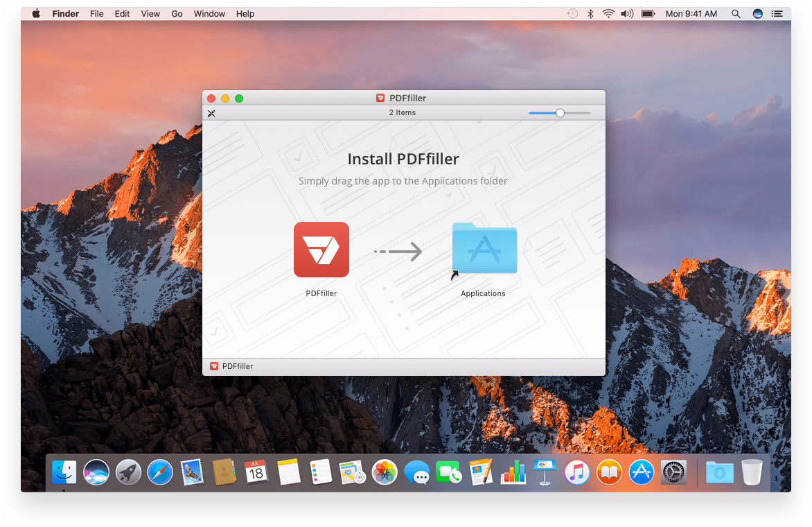This screenshot has width=812, height=527.
Task: Open Contacts from the Dock
Action: 224,472
